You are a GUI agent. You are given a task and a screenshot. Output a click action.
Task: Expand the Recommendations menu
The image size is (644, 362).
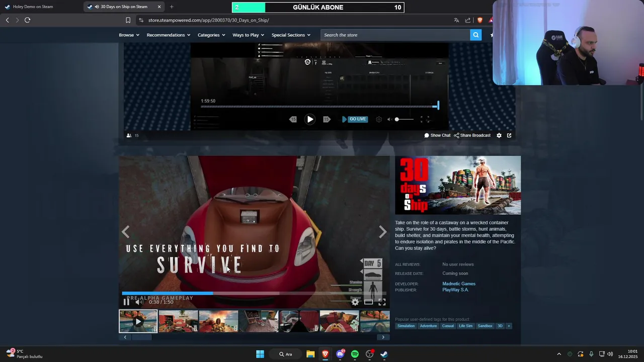[169, 35]
